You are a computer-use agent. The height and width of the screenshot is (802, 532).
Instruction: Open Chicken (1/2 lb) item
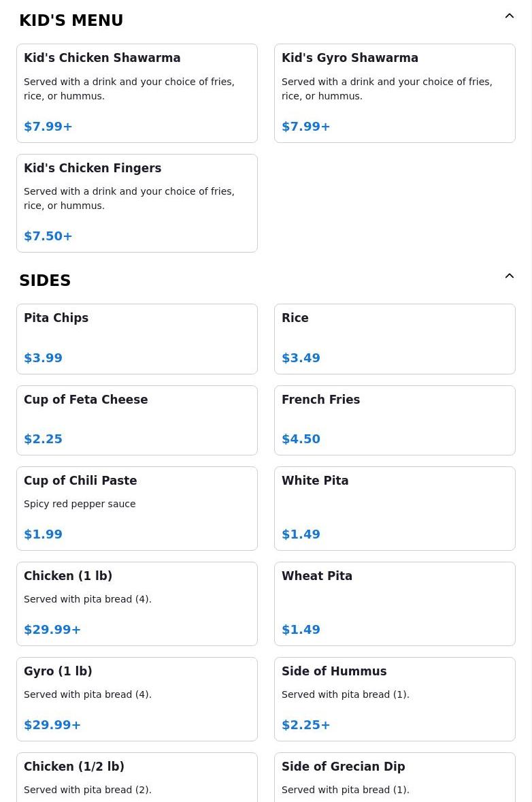pos(137,777)
